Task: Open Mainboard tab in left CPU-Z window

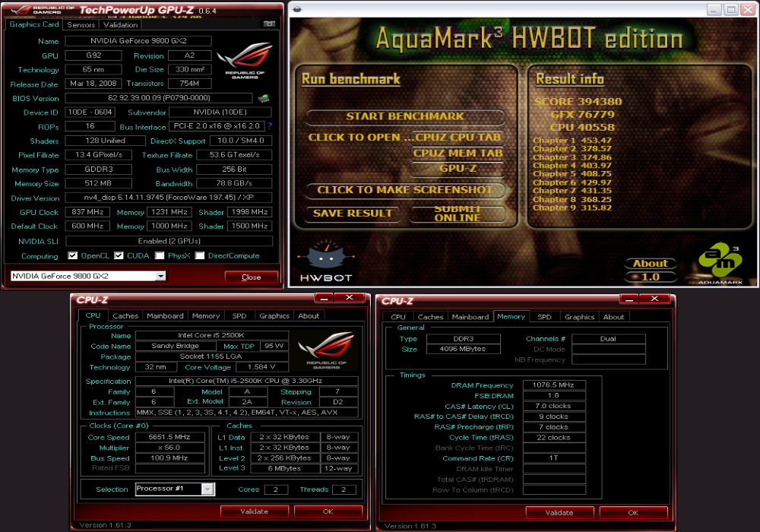Action: click(165, 316)
